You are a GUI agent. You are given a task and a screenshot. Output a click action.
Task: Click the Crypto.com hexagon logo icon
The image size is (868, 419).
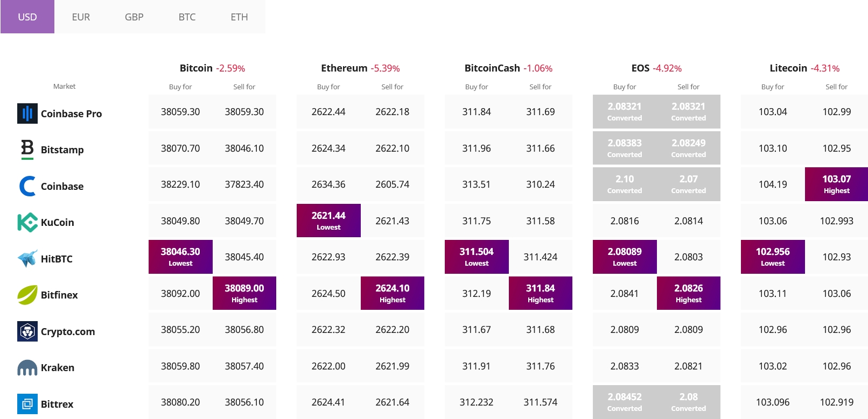click(x=27, y=331)
